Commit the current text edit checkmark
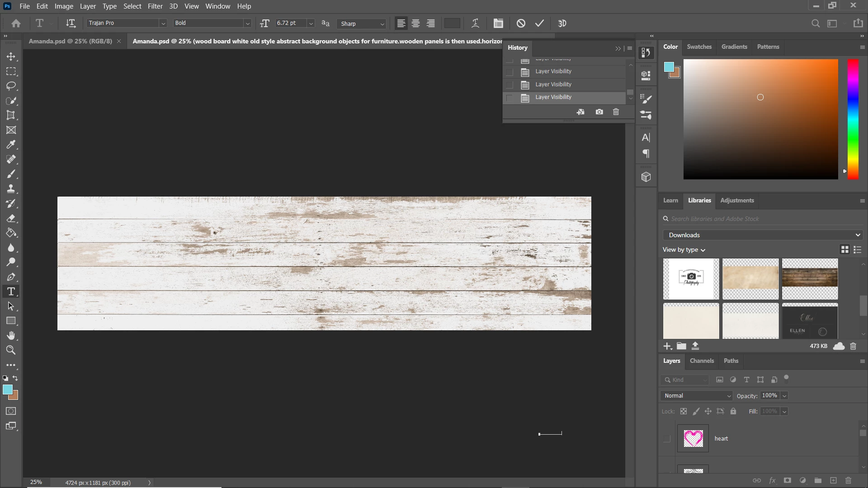This screenshot has height=488, width=868. pyautogui.click(x=539, y=23)
